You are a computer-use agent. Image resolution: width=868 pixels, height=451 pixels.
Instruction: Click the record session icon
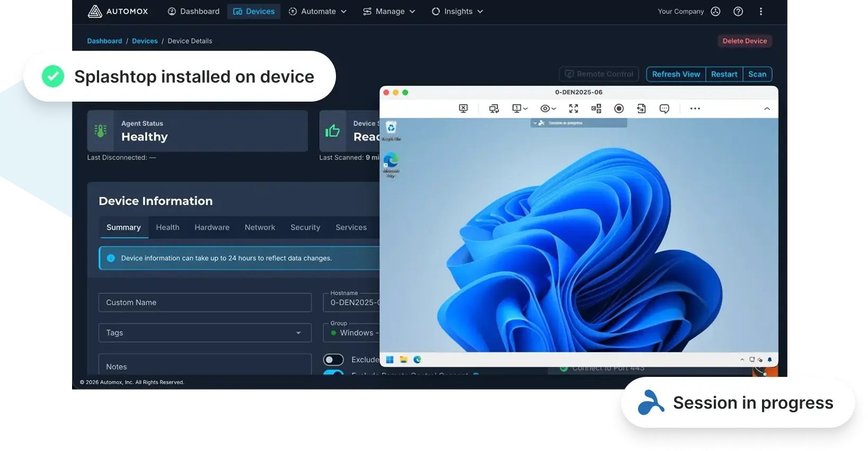pyautogui.click(x=618, y=109)
